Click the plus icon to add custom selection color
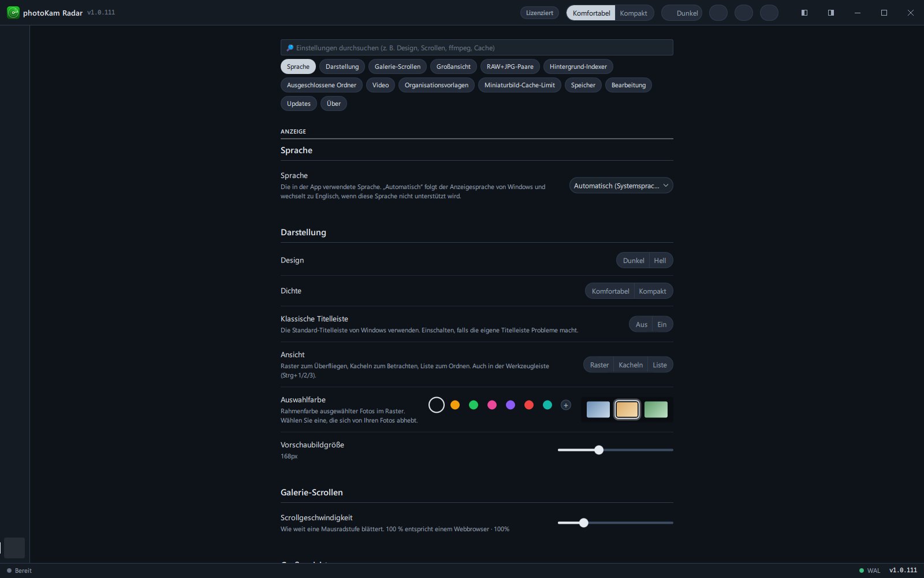 pos(566,405)
